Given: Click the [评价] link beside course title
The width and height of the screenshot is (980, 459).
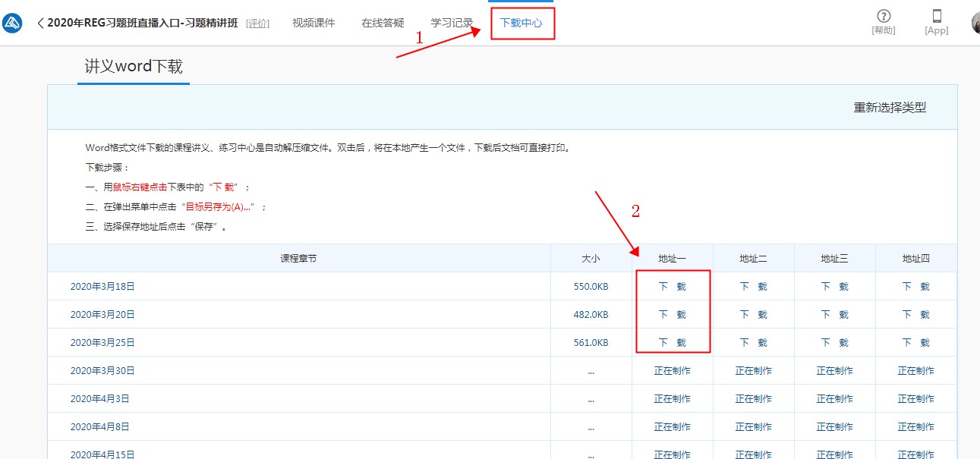Looking at the screenshot, I should coord(257,24).
